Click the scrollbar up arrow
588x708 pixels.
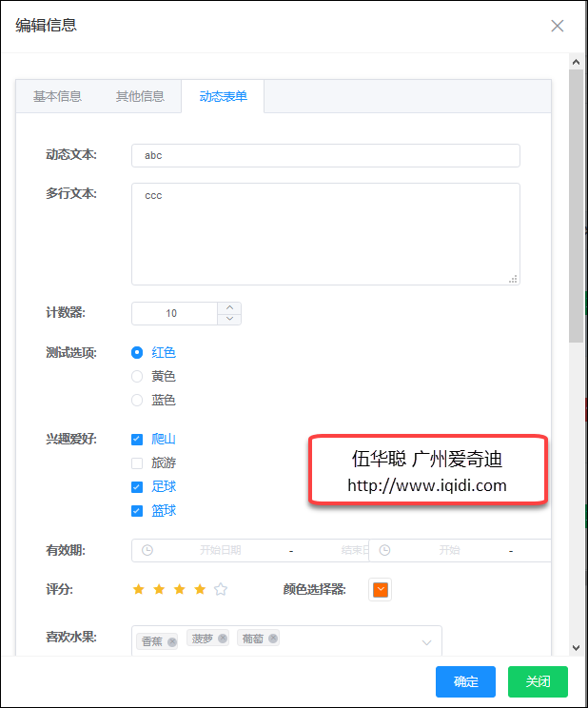576,62
